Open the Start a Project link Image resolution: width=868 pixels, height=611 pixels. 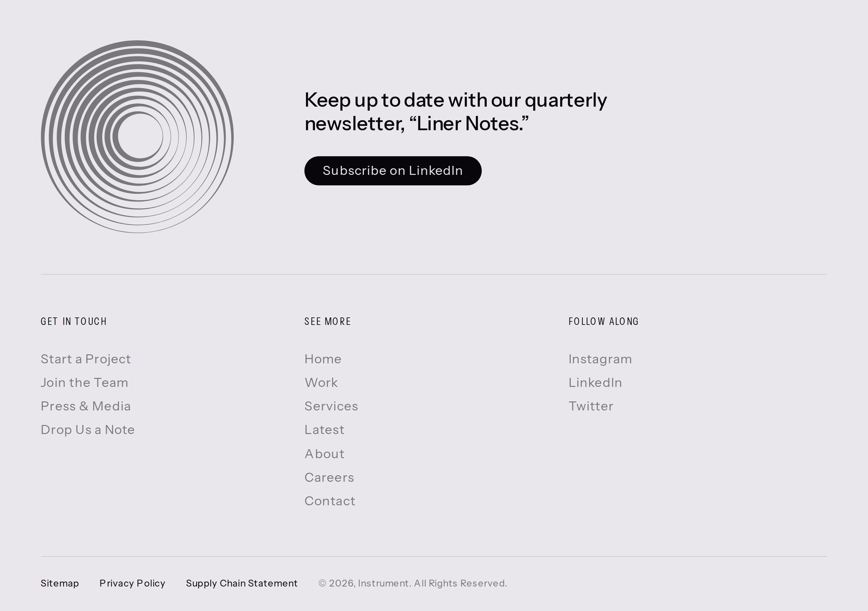pos(86,359)
